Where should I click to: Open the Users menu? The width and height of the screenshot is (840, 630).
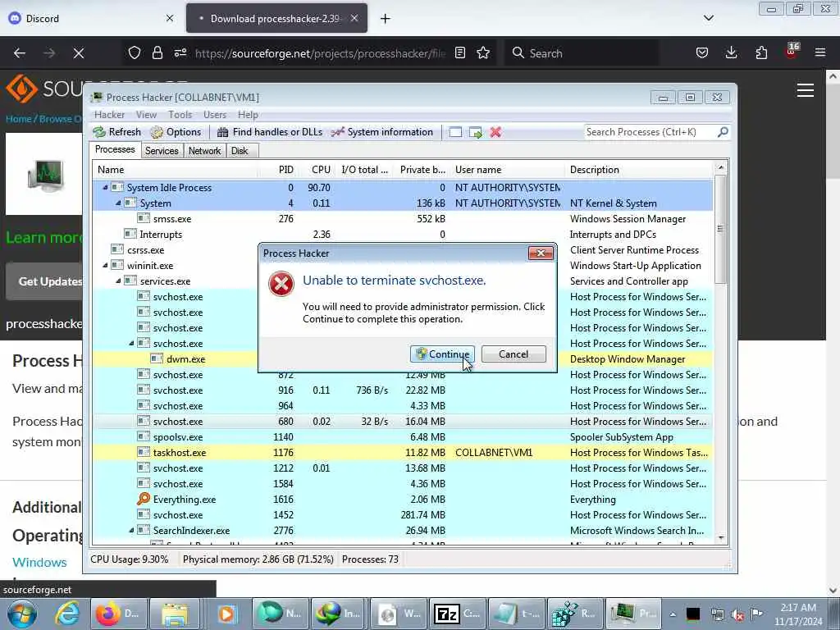click(x=215, y=115)
